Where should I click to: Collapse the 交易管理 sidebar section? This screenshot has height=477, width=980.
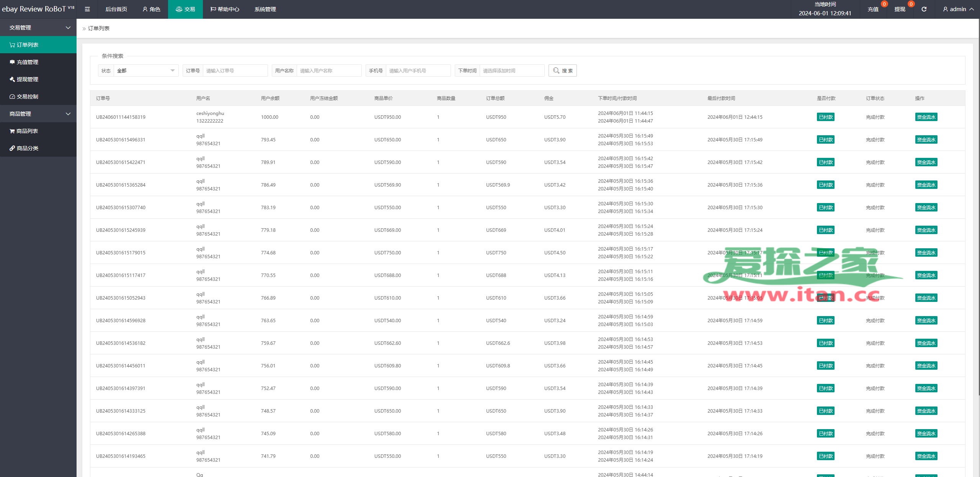[x=38, y=28]
